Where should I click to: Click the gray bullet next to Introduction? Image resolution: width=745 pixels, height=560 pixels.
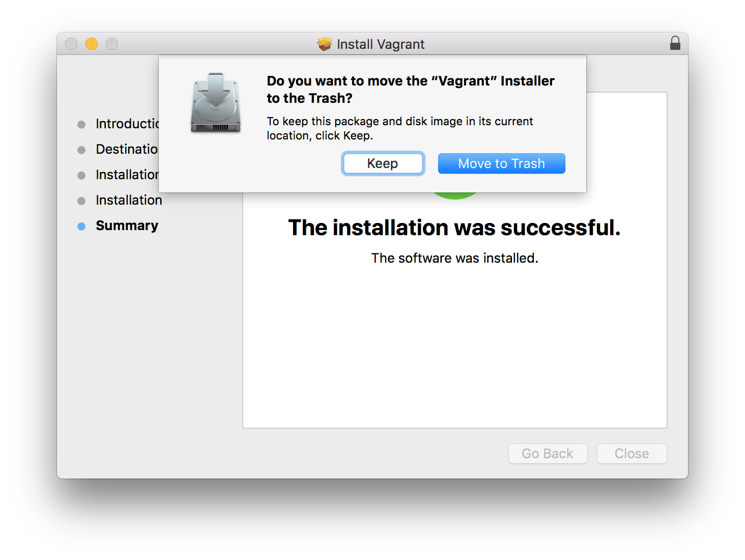pos(82,124)
